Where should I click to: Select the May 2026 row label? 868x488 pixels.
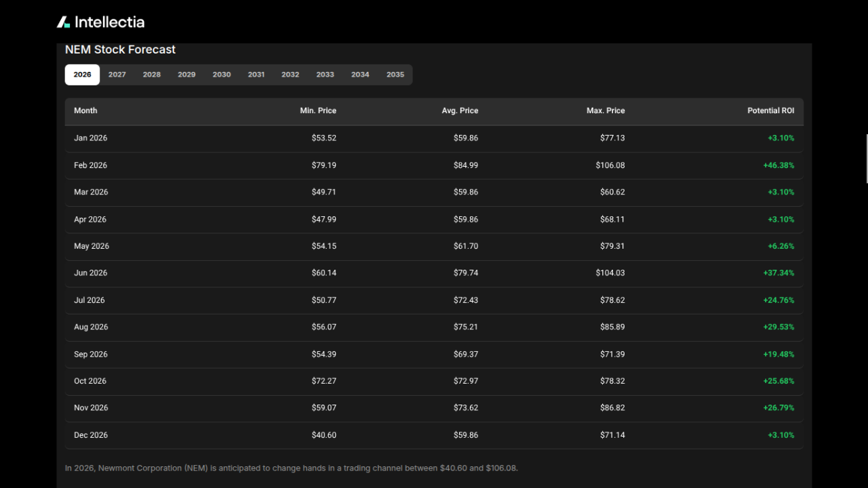(x=92, y=246)
